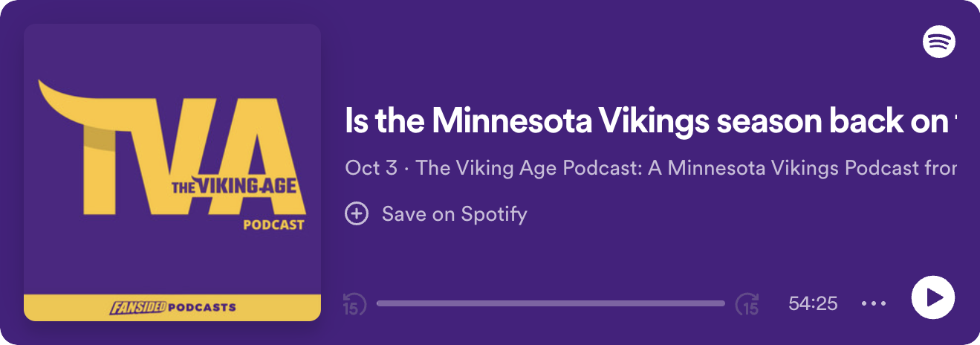Click the FanSided logo on the cover banner
Viewport: 980px width, 345px height.
point(137,307)
